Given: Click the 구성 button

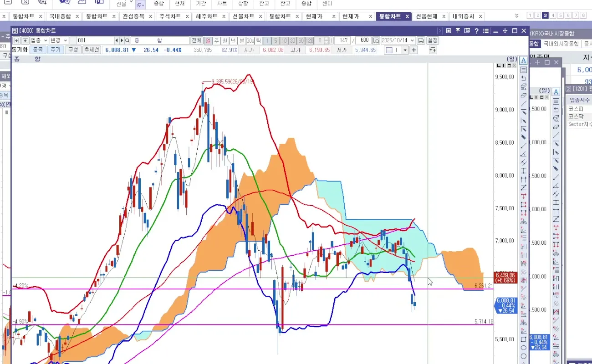Looking at the screenshot, I should click(x=72, y=50).
